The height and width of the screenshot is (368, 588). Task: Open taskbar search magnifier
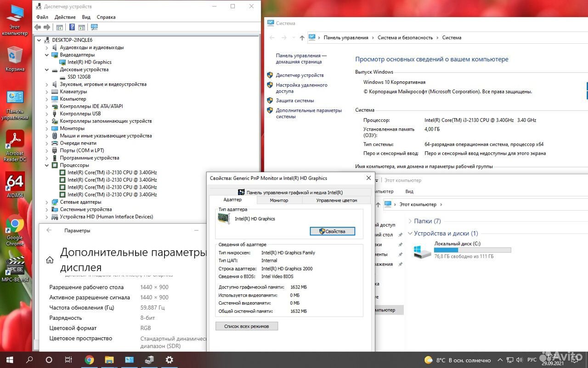tap(29, 360)
